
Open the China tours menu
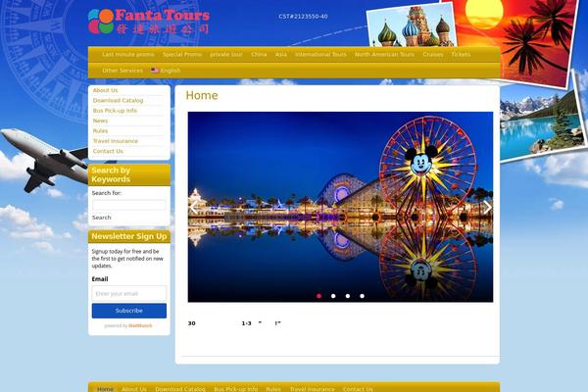[259, 55]
